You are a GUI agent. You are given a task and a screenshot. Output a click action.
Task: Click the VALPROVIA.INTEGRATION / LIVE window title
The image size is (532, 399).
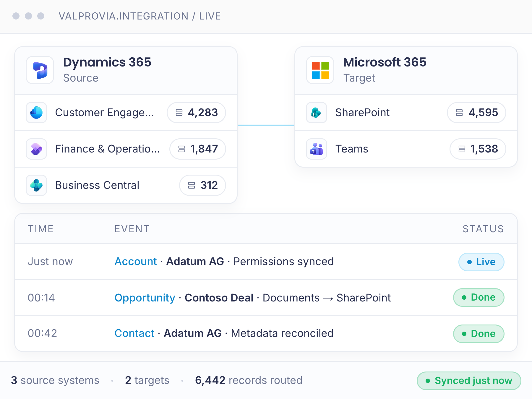pos(140,16)
